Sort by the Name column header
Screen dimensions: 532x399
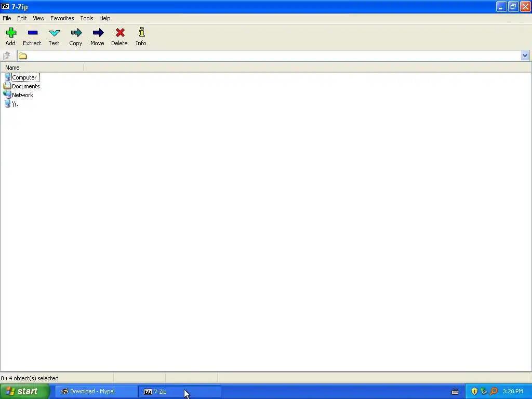(x=42, y=68)
